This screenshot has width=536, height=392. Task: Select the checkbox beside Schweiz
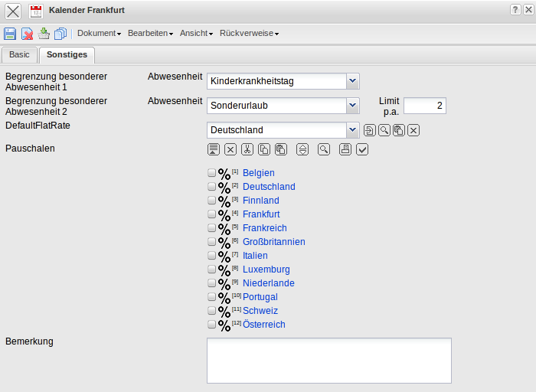tap(212, 311)
